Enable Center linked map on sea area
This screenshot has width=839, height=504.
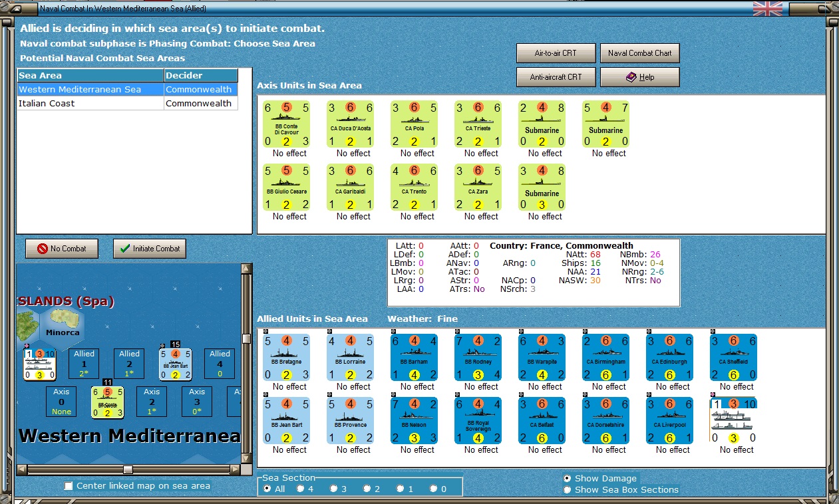[69, 486]
